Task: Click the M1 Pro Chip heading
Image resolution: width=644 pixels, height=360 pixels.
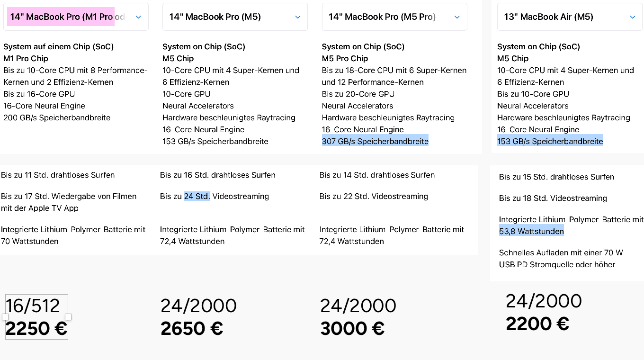Action: click(x=26, y=58)
